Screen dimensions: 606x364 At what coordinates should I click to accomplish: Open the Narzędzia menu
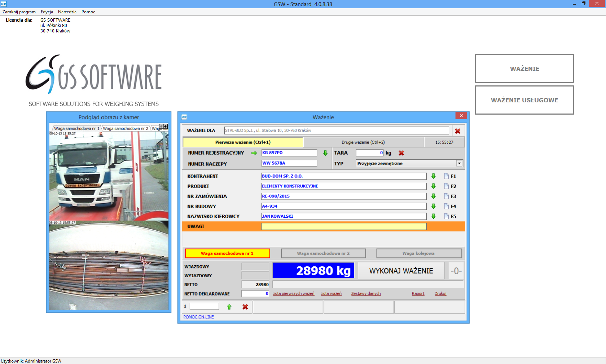pos(67,12)
